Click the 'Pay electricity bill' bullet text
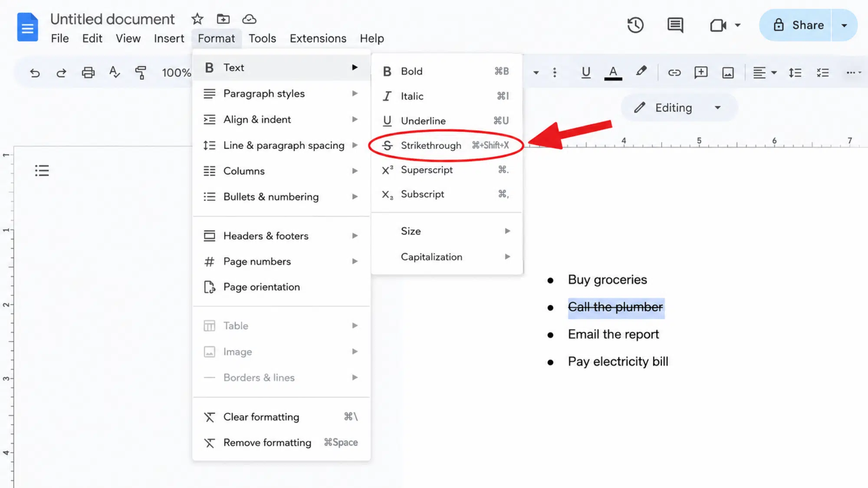Viewport: 868px width, 488px height. click(x=618, y=361)
